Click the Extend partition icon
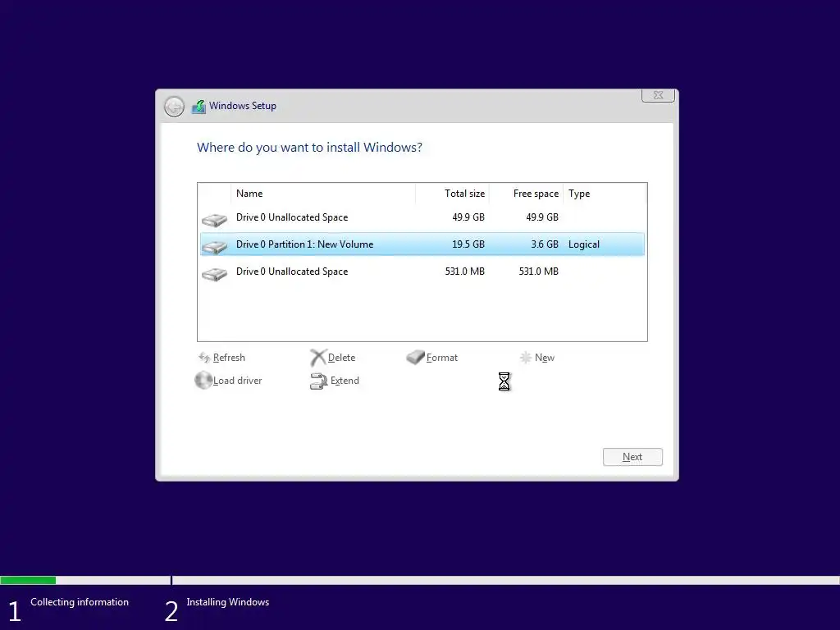This screenshot has width=840, height=630. click(x=318, y=381)
